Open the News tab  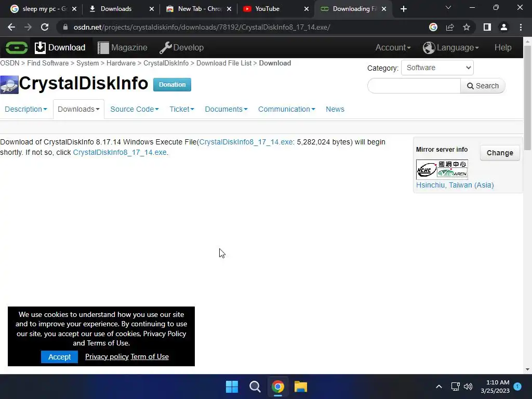pos(335,109)
